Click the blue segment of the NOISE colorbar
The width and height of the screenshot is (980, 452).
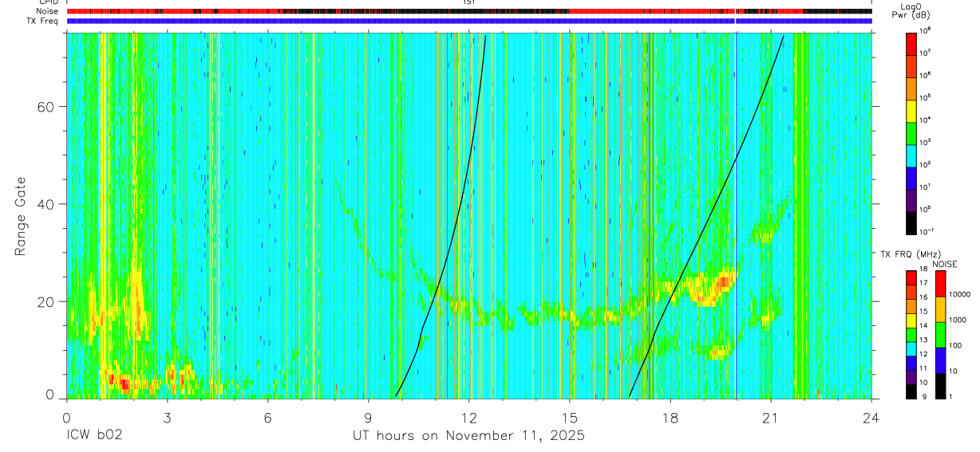pos(939,360)
